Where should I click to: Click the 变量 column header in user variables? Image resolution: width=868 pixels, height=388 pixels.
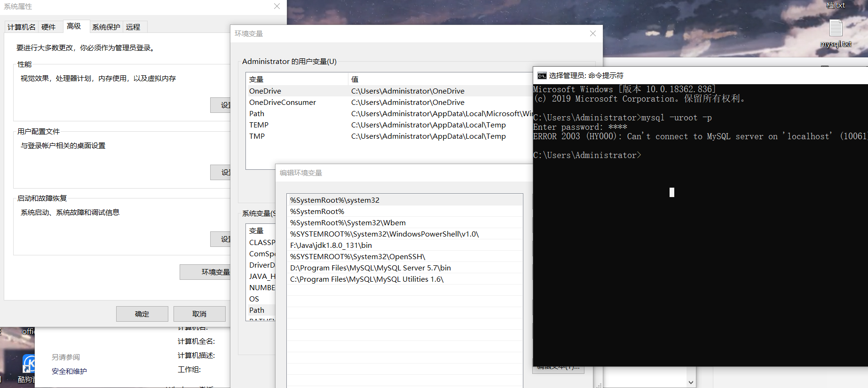pos(297,79)
